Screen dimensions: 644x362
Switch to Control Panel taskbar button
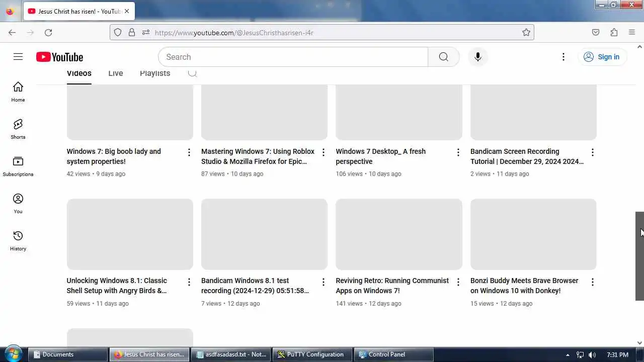tap(394, 354)
